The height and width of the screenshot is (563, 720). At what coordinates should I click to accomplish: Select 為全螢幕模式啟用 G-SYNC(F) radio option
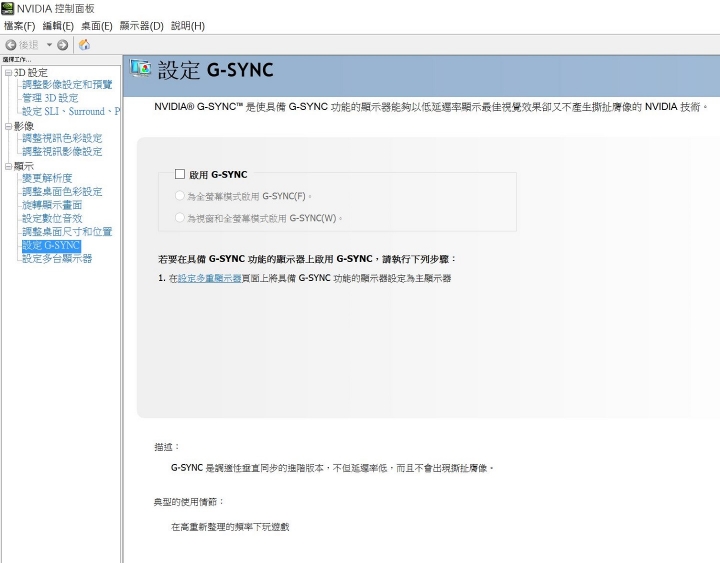click(x=180, y=196)
